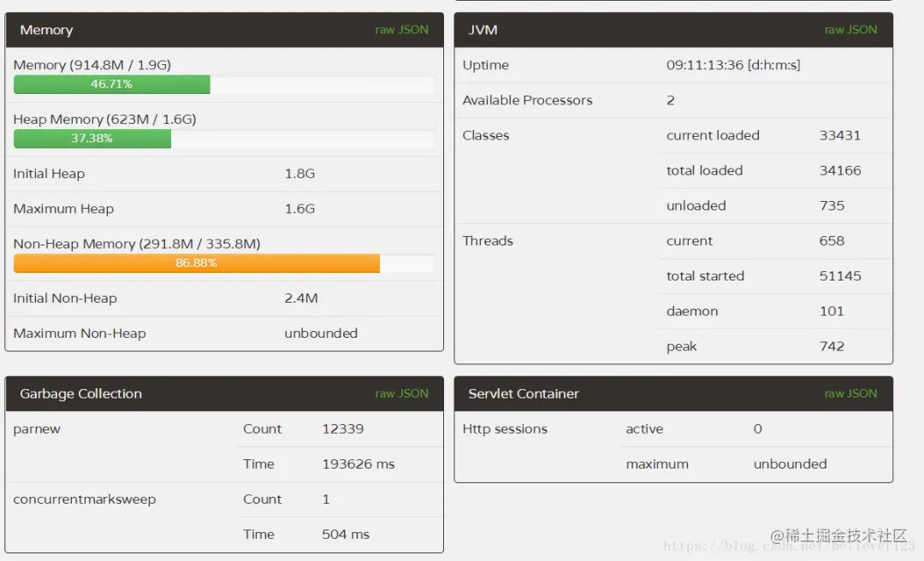
Task: Click the active sessions value 0
Action: click(758, 429)
